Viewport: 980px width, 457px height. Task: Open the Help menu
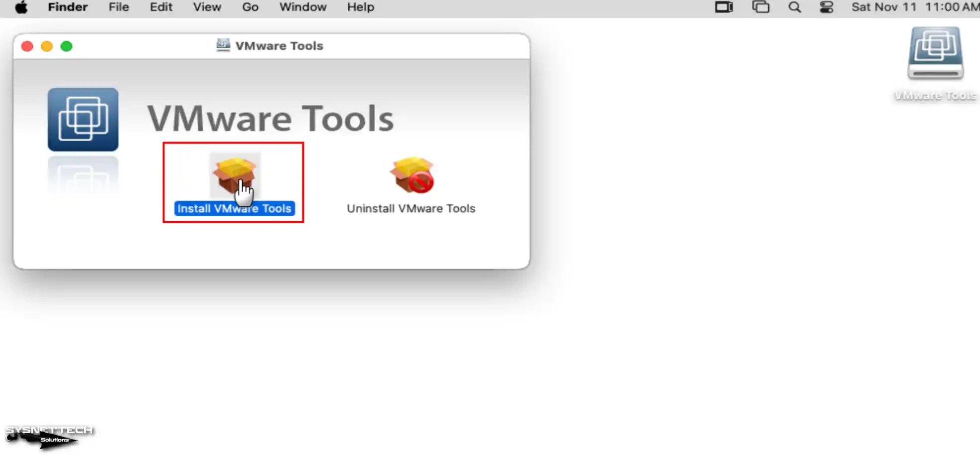click(x=360, y=7)
